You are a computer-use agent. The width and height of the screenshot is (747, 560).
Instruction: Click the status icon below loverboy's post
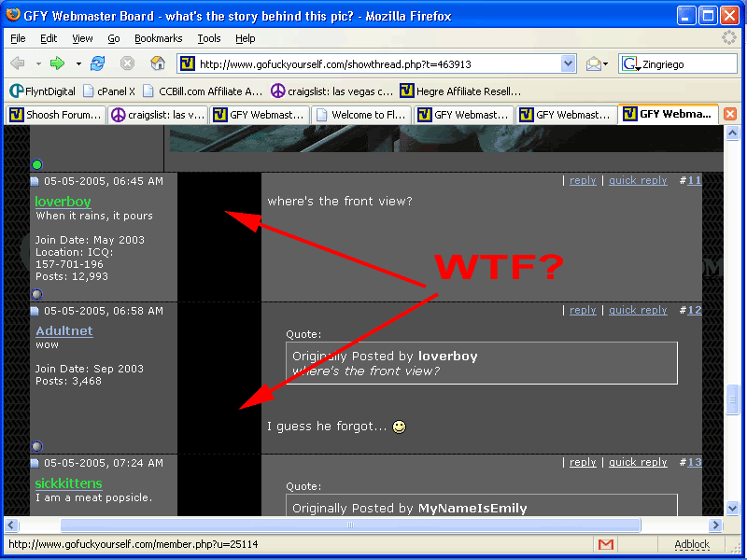pyautogui.click(x=37, y=294)
